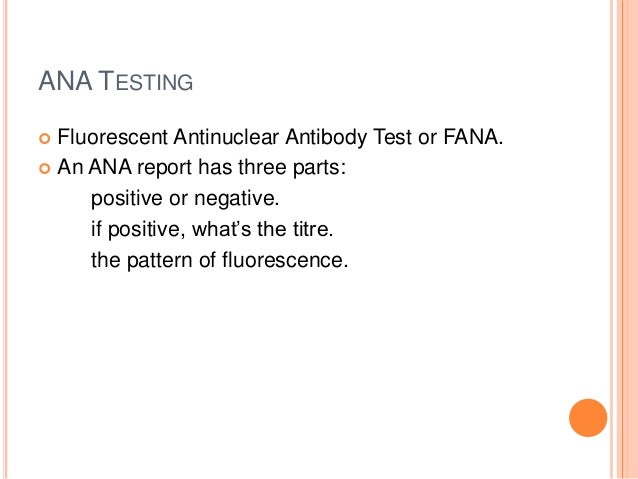The width and height of the screenshot is (638, 479).
Task: Click the word "fluorescence." in last line
Action: (x=285, y=260)
